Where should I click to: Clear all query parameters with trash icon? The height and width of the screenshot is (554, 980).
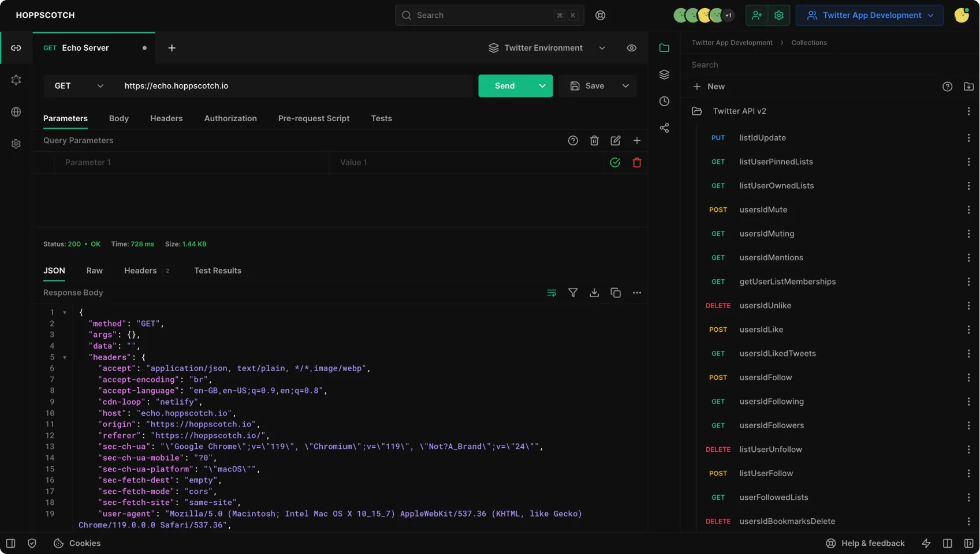click(594, 140)
